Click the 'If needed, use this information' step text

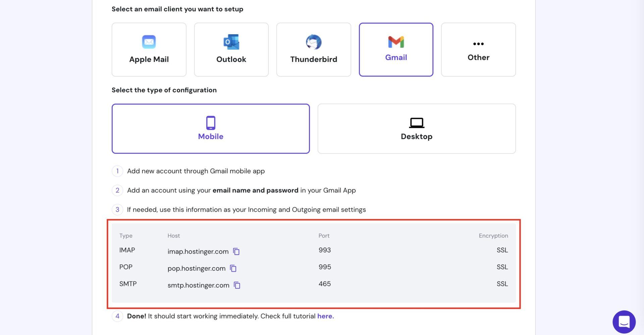click(246, 209)
